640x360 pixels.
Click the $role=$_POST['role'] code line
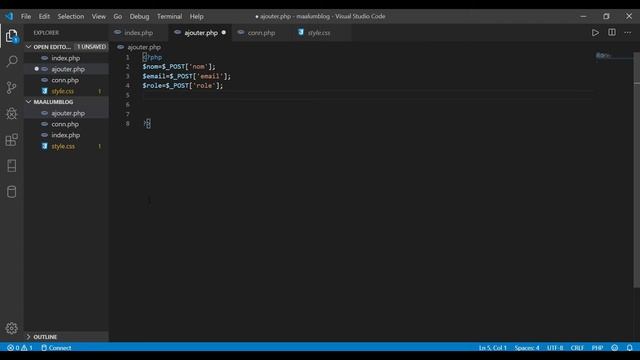[x=182, y=86]
